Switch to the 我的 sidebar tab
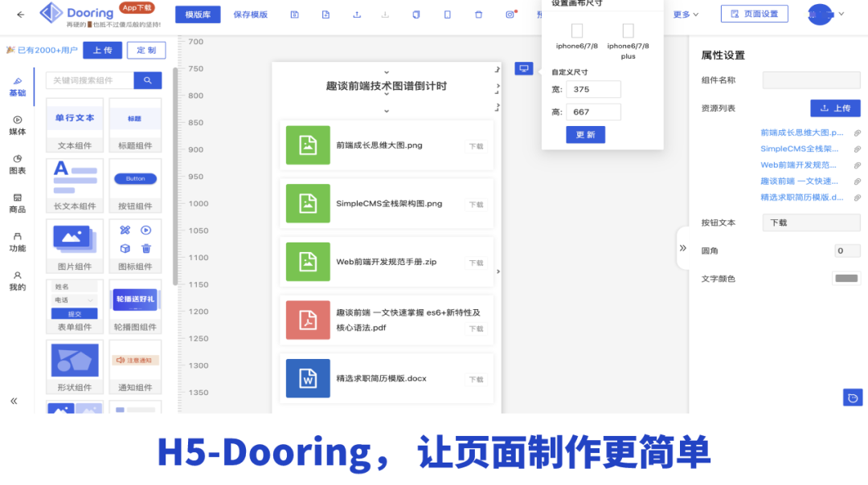The image size is (868, 485). click(17, 281)
